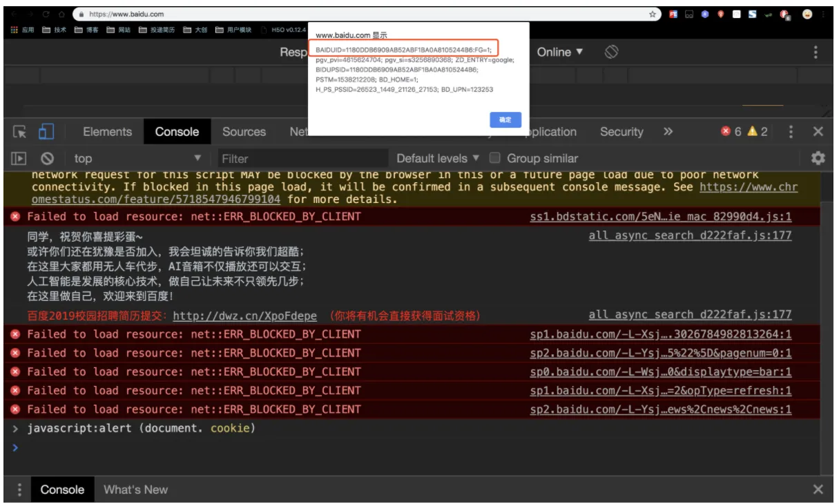Click the red FE extension icon
The width and height of the screenshot is (839, 504).
pyautogui.click(x=673, y=14)
